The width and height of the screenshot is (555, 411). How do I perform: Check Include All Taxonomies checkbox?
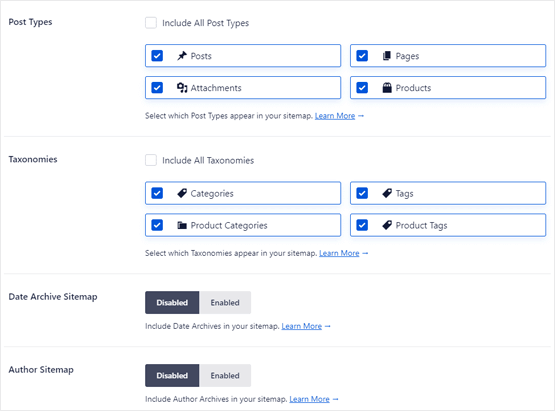click(151, 160)
